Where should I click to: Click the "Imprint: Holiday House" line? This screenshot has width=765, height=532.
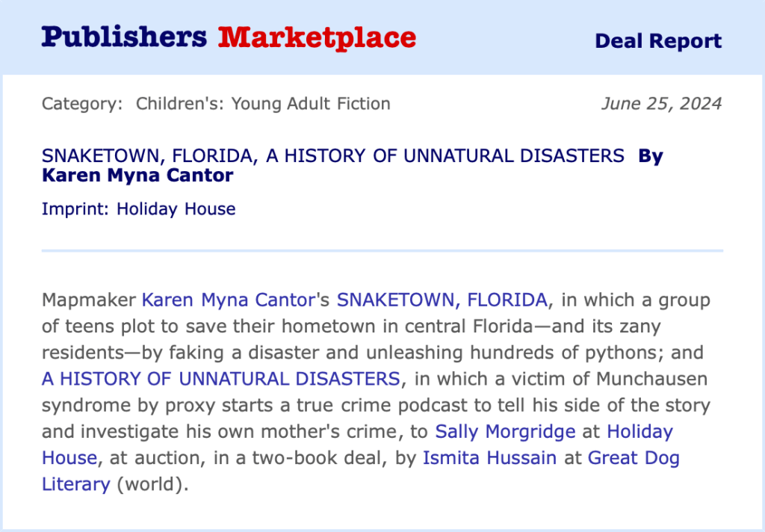(x=139, y=209)
